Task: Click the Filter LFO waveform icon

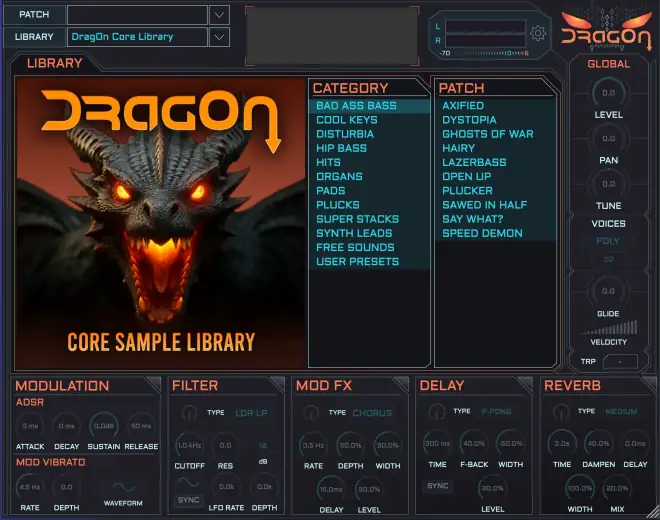Action: (x=189, y=483)
